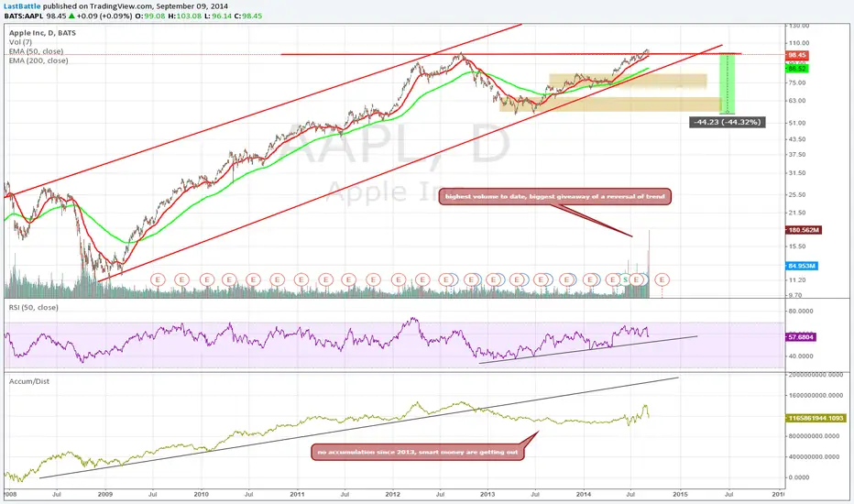Select the no accumulation since 2013 callout

tap(418, 453)
